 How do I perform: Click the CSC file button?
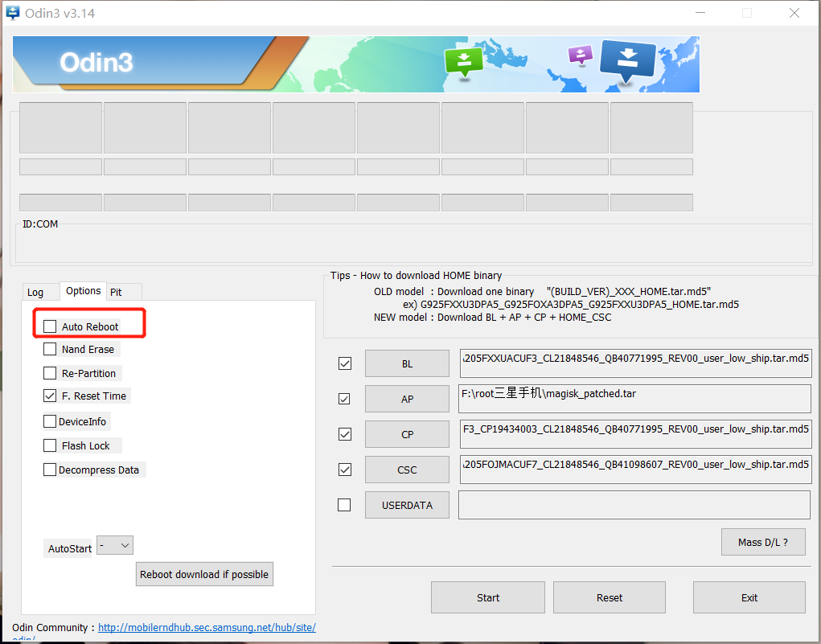407,470
